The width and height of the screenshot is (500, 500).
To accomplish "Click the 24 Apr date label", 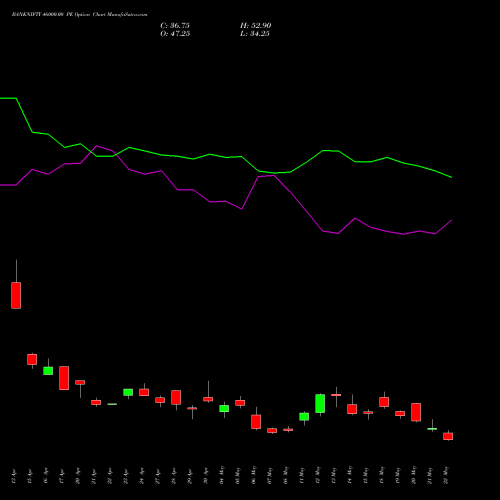I will pos(142,476).
